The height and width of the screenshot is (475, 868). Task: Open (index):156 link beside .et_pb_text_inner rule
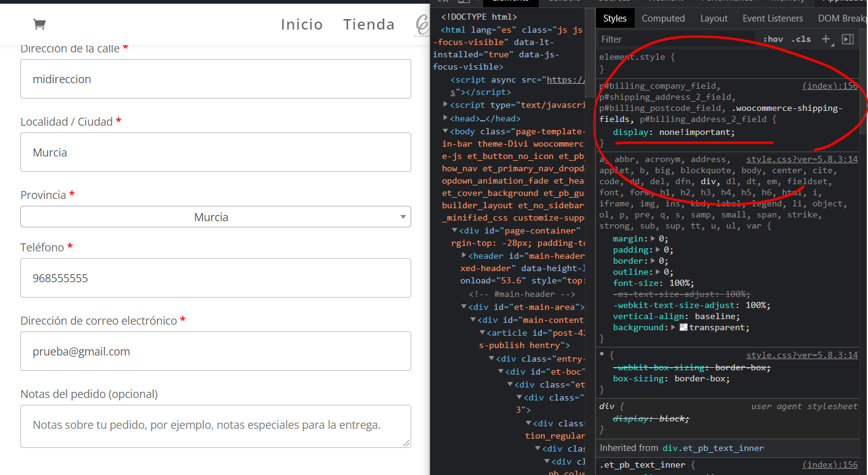[x=830, y=465]
